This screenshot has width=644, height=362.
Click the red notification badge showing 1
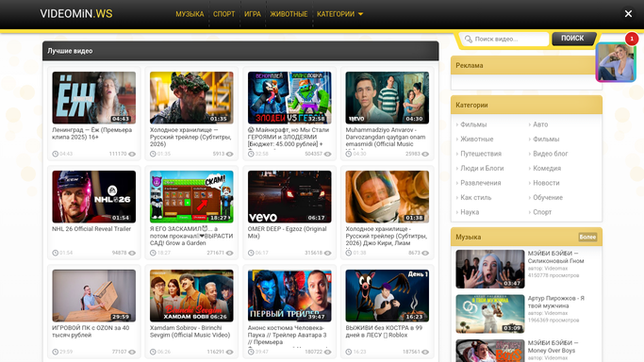pyautogui.click(x=632, y=39)
